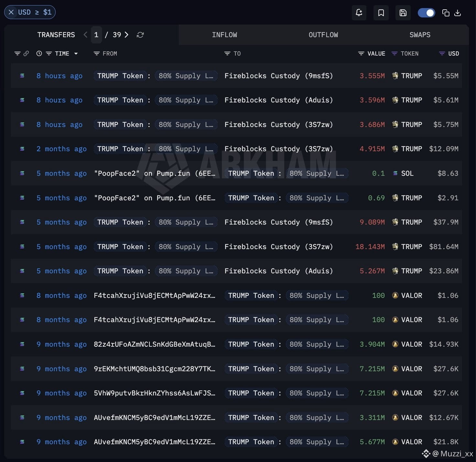Open Fireblocks Custody (9msfS) in the $5.55M row

point(278,76)
